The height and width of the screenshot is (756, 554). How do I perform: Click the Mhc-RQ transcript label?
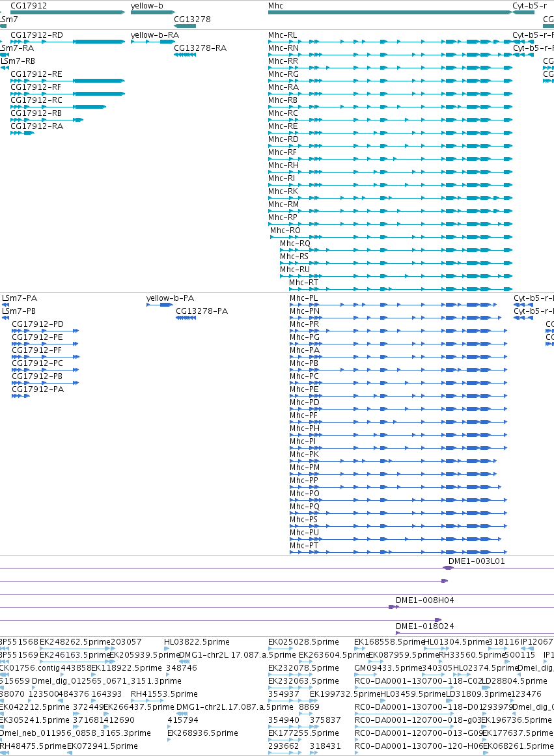[295, 244]
